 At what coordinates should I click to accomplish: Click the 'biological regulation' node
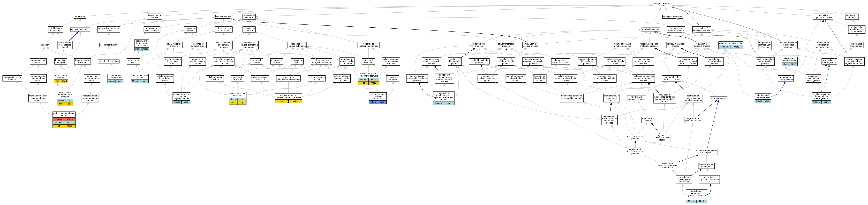[x=672, y=16]
